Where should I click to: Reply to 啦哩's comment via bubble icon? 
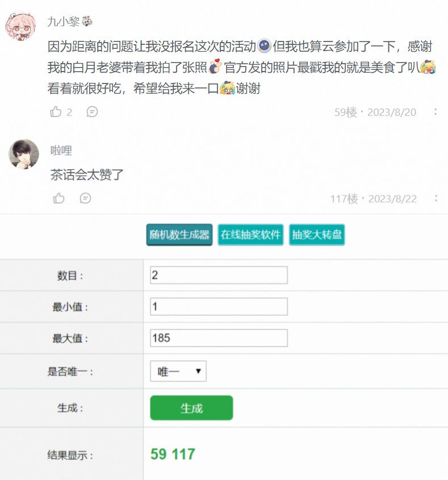coord(85,198)
